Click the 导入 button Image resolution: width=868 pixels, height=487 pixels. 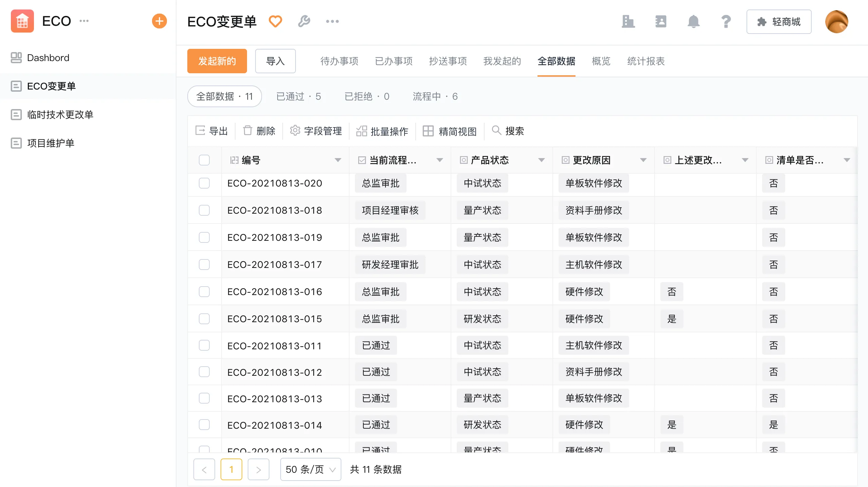coord(275,61)
